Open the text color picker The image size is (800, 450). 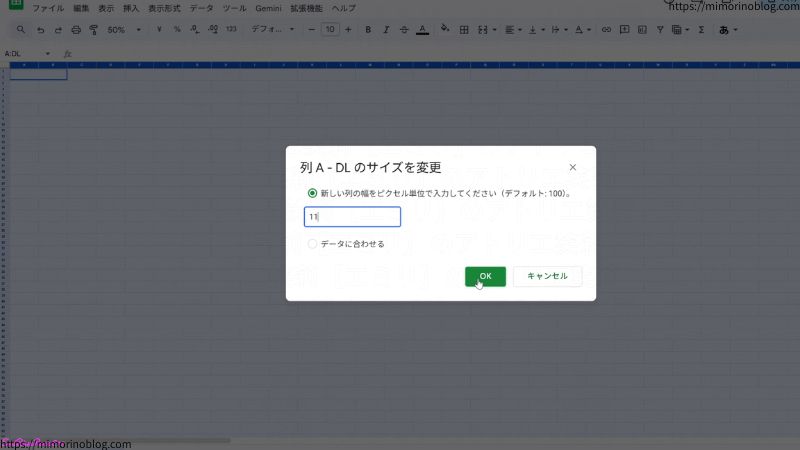click(422, 30)
